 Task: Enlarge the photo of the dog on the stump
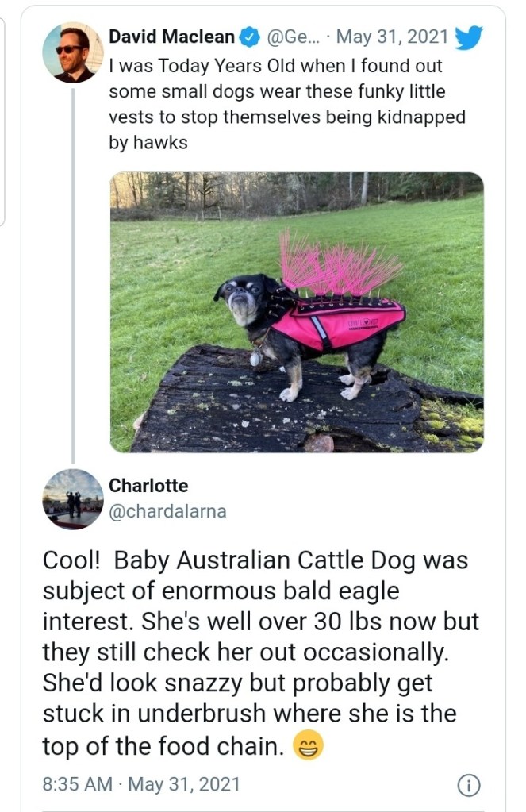tap(297, 312)
